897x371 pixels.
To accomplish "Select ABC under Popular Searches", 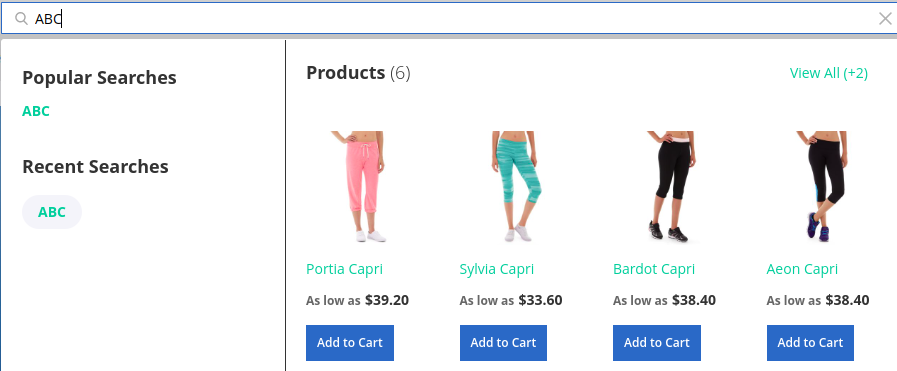I will pyautogui.click(x=36, y=111).
